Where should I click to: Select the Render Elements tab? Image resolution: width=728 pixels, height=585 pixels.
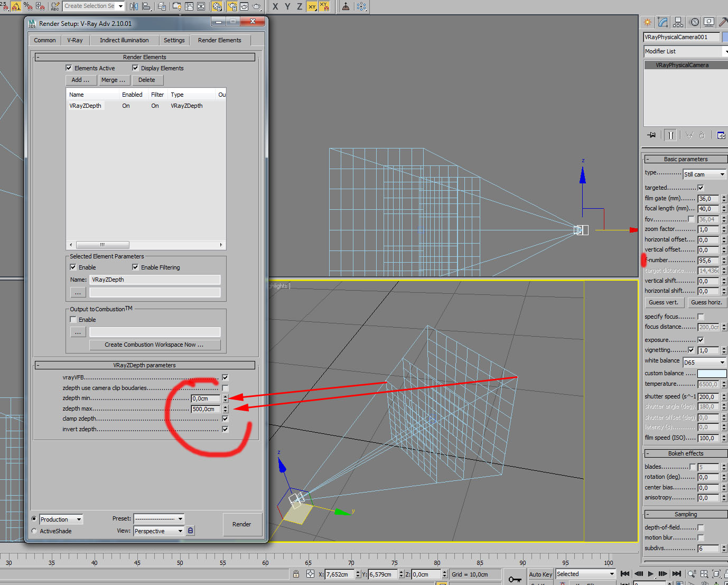click(220, 40)
